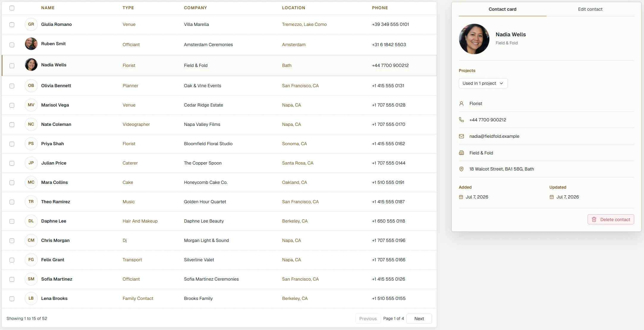Click the building icon beside Field & Fold
The image size is (644, 330).
[x=461, y=153]
